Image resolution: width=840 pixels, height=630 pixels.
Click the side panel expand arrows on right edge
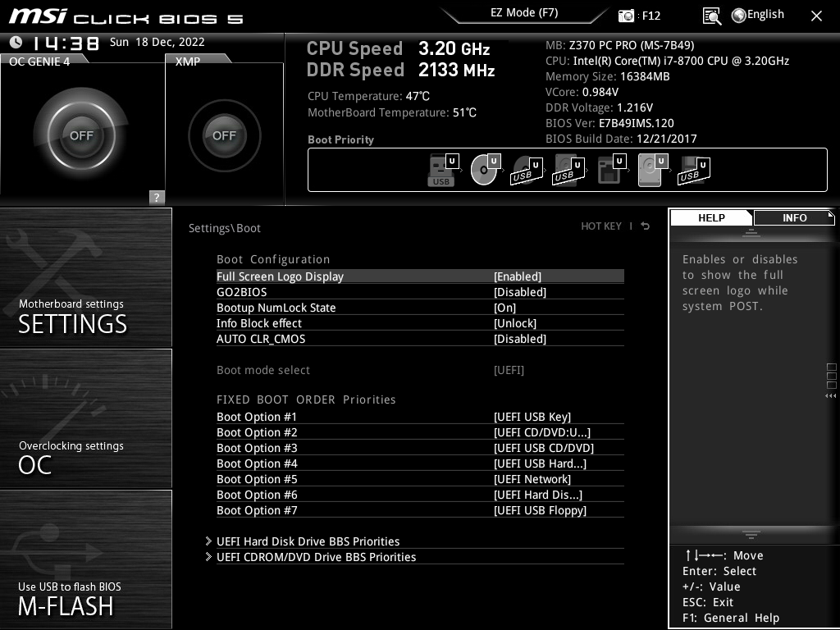point(830,396)
